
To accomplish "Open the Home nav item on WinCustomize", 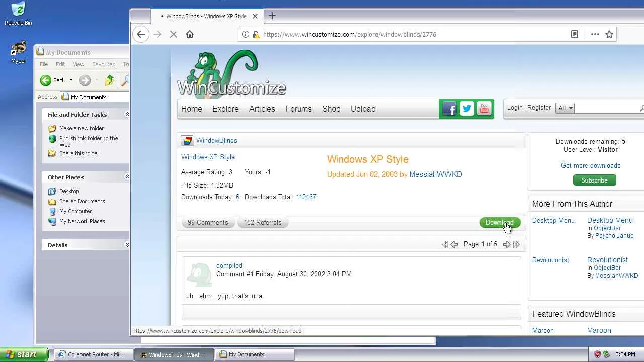I will tap(192, 109).
